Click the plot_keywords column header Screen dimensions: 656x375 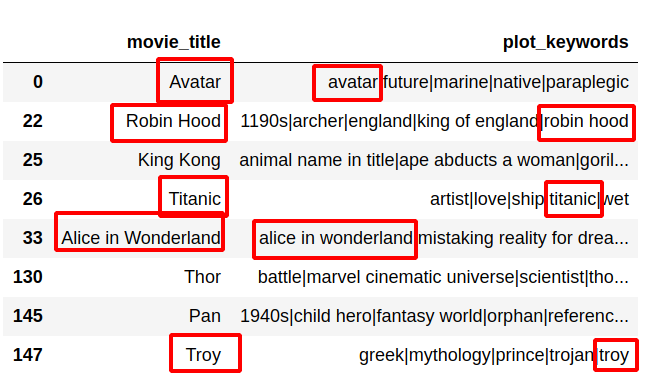(566, 42)
